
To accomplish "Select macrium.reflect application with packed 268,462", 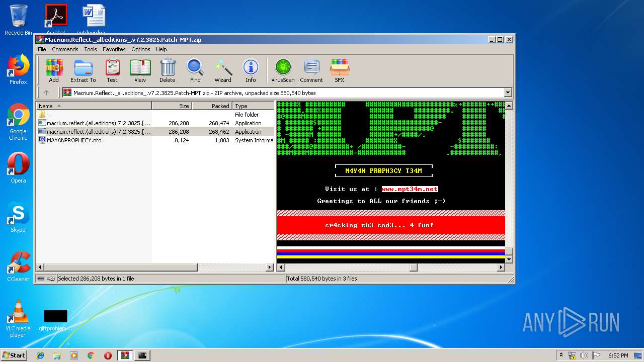I will pos(155,132).
